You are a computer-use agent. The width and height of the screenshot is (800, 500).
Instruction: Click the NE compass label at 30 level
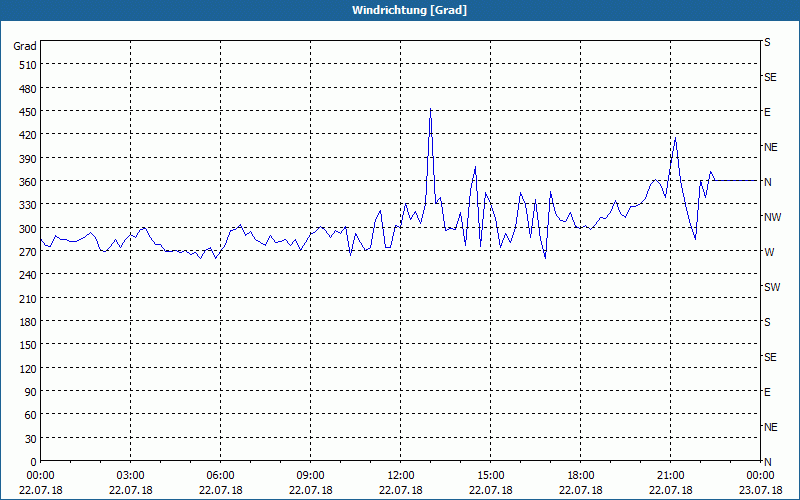click(x=770, y=427)
